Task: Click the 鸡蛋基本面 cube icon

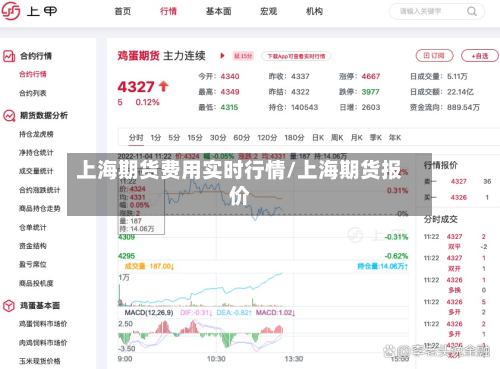Action: point(9,305)
